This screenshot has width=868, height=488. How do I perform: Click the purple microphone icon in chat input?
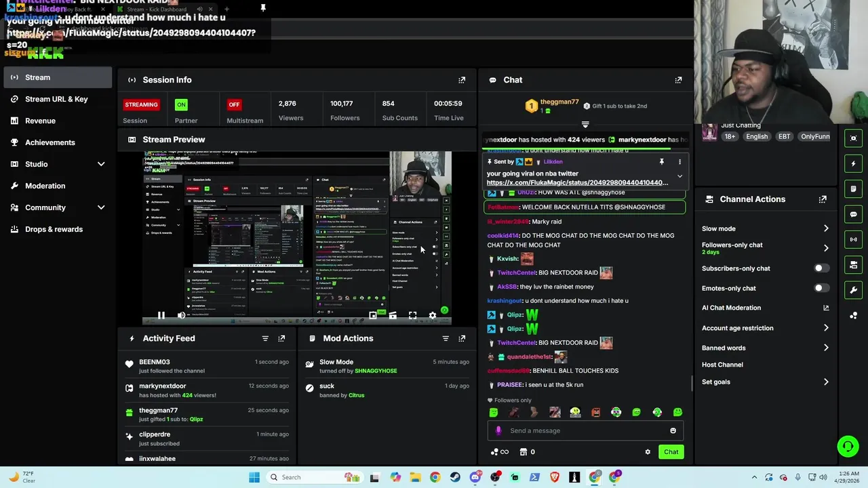point(498,430)
